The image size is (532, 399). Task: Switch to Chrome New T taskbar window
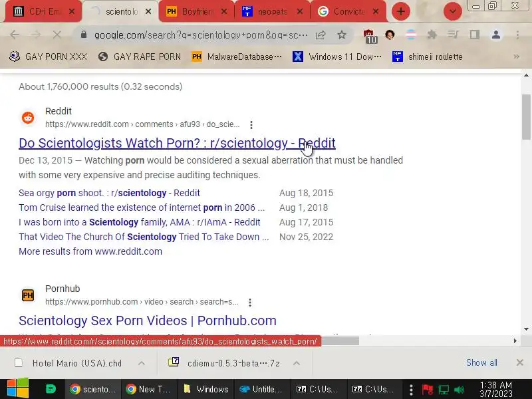[x=148, y=389]
